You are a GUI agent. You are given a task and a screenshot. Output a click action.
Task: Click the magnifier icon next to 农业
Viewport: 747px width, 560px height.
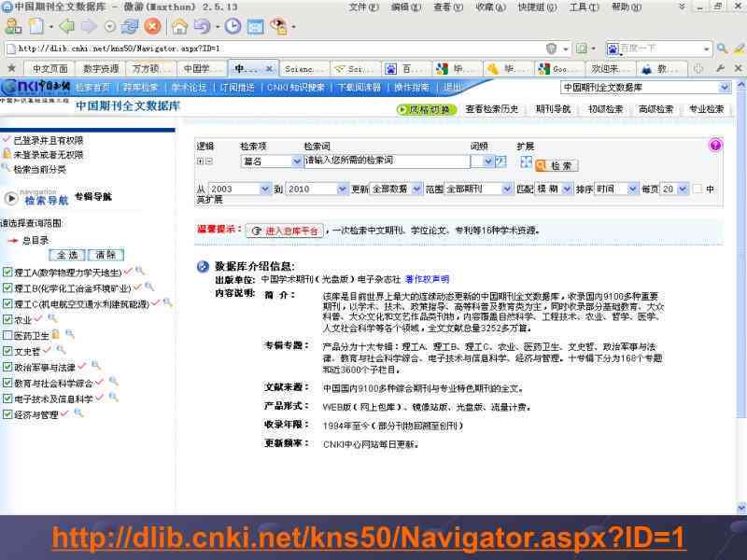coord(52,318)
